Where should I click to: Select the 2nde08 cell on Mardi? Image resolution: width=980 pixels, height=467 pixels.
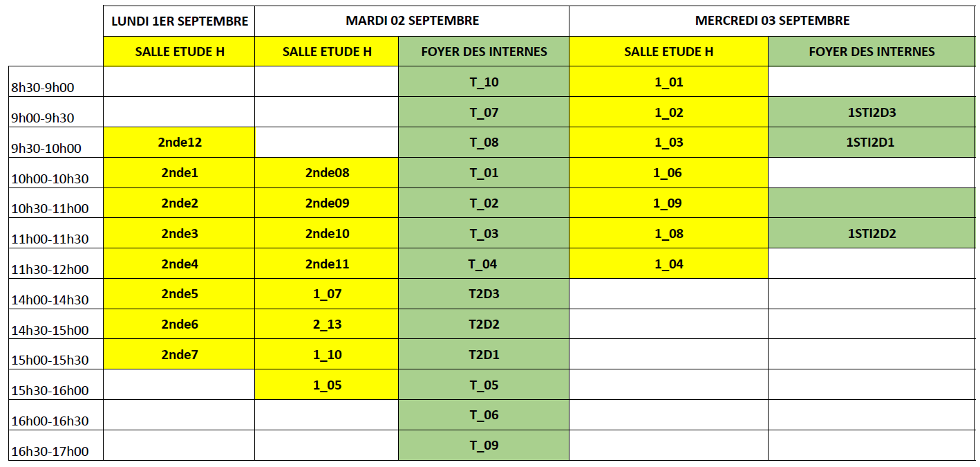[327, 173]
